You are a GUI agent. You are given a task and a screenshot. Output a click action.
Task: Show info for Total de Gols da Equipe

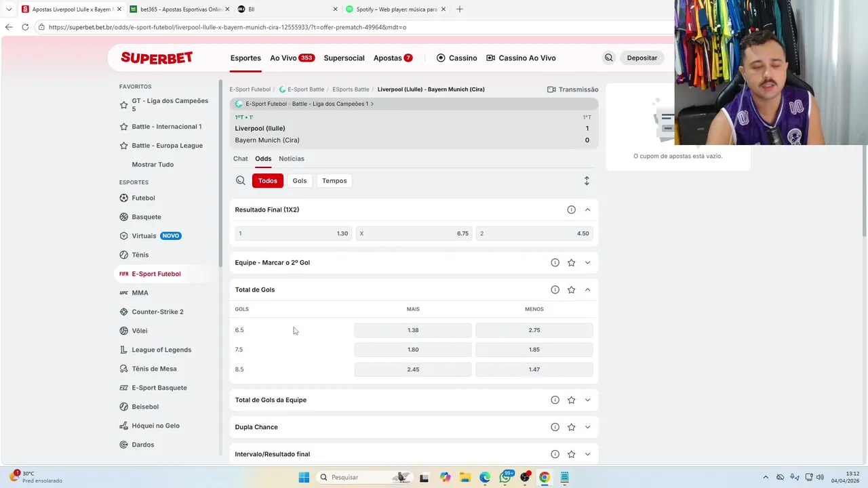[x=555, y=400]
